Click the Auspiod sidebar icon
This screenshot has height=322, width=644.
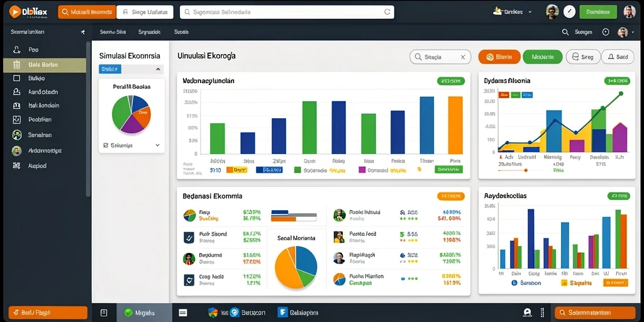pyautogui.click(x=16, y=166)
